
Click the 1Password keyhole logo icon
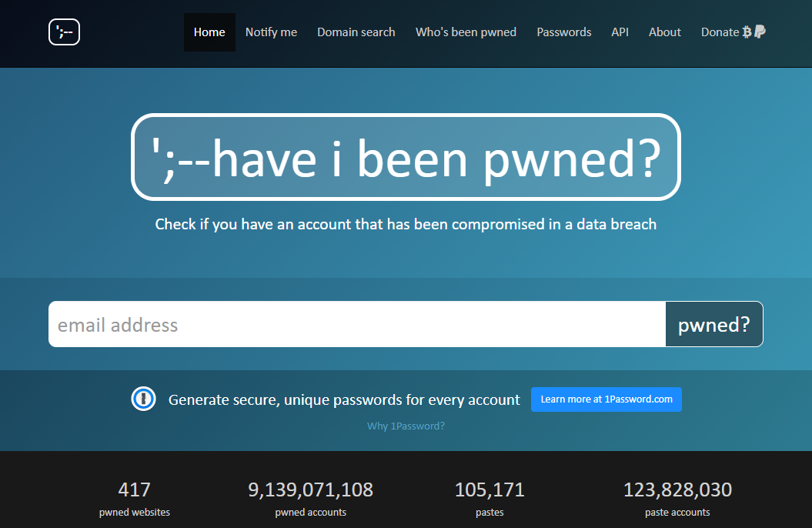click(x=143, y=399)
